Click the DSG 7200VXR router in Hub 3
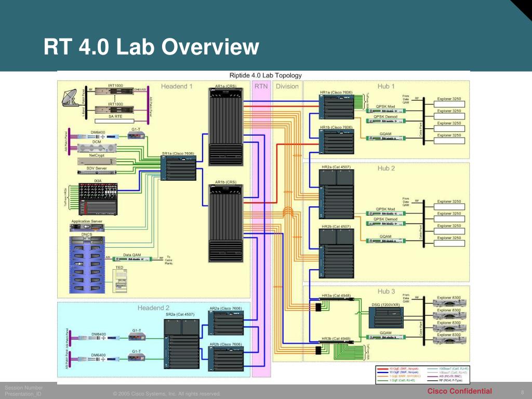Image resolution: width=532 pixels, height=399 pixels. point(386,317)
